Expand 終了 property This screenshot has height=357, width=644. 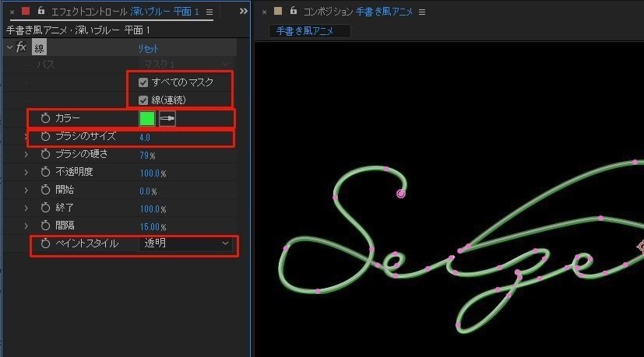pyautogui.click(x=26, y=208)
